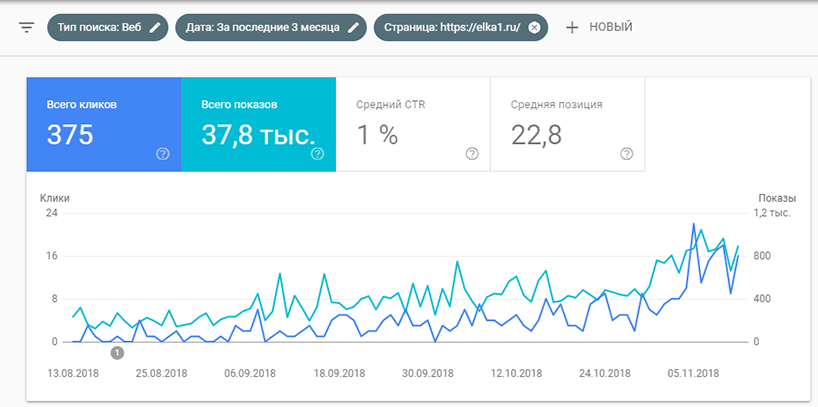Open help icon in Средняя позиция card
This screenshot has height=407, width=818.
point(627,154)
